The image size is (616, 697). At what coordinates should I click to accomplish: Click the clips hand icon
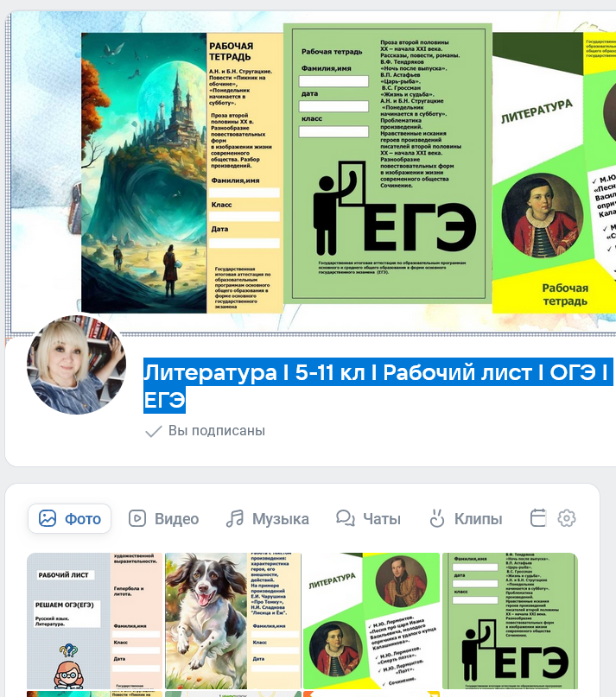pyautogui.click(x=437, y=518)
